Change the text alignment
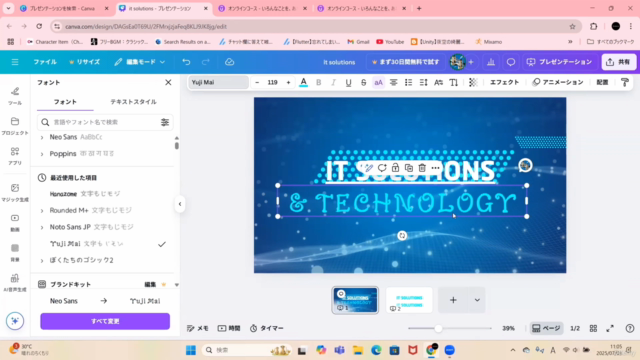Screen dimensions: 640x360 (x=393, y=82)
